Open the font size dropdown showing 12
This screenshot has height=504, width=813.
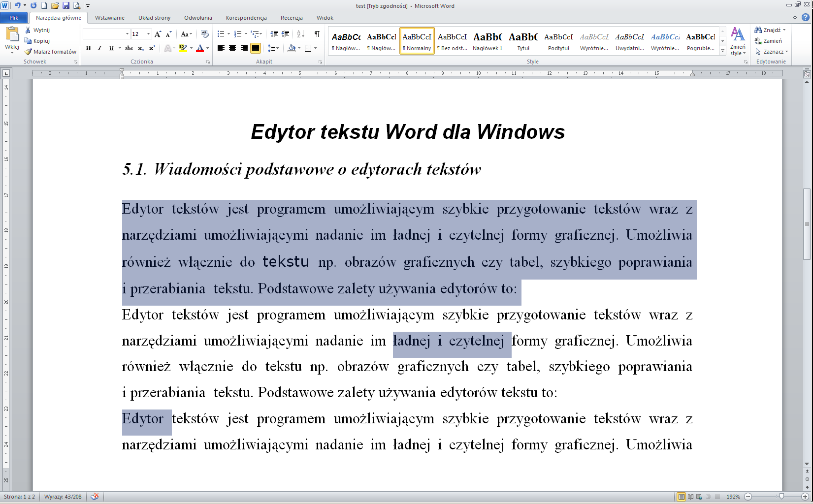148,34
